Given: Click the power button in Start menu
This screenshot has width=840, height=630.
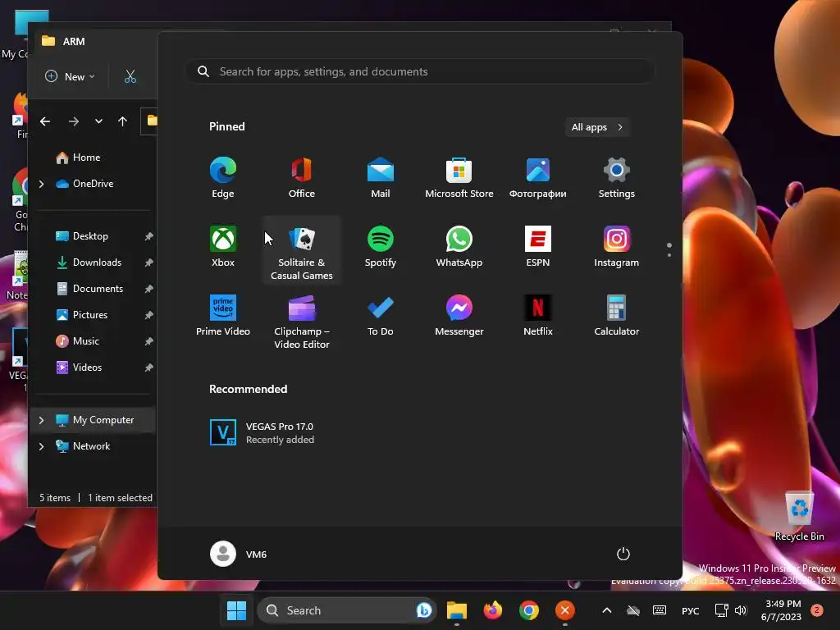Looking at the screenshot, I should coord(623,554).
